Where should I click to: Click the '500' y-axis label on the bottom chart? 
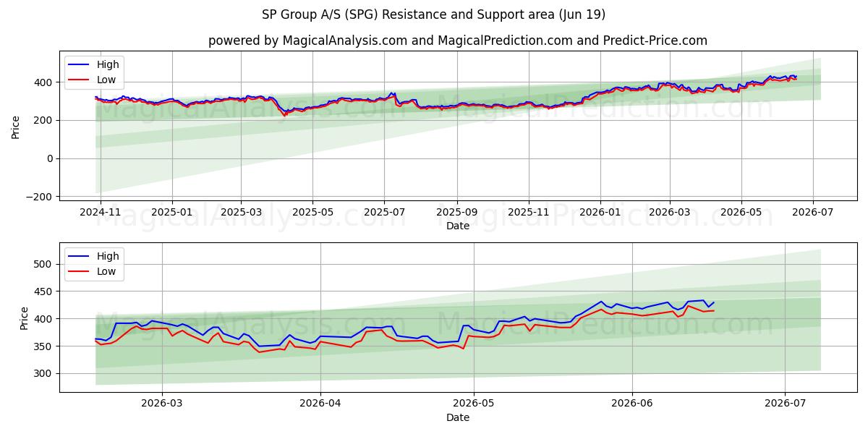click(45, 265)
